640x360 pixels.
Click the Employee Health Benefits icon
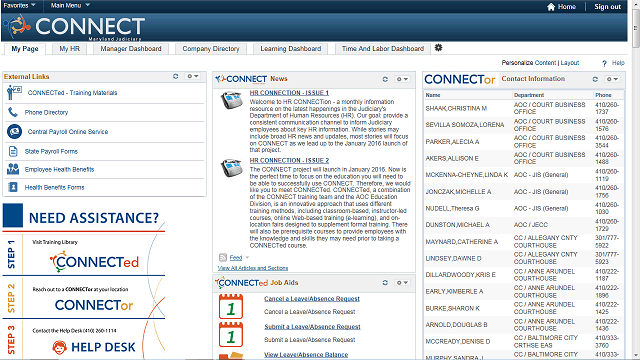point(13,169)
